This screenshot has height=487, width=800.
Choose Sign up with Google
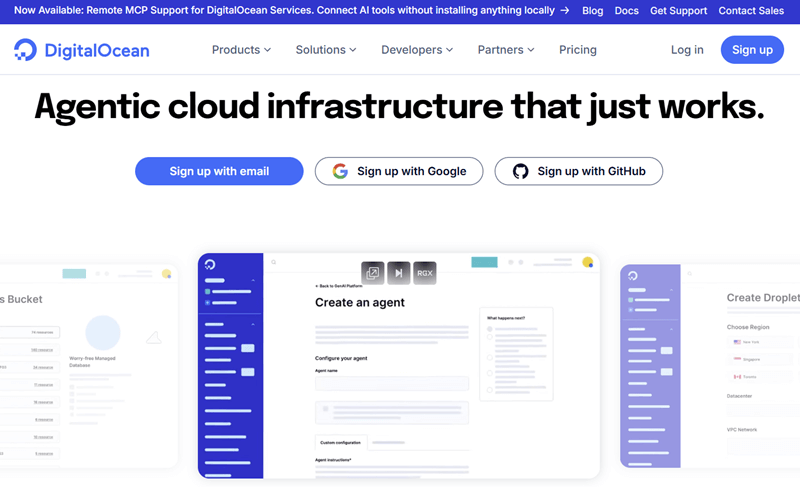(x=399, y=171)
